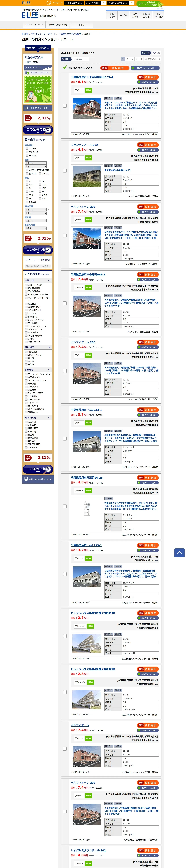Viewport: 186px width, 868px height.
Task: Click 賃貸マンション・アパート breadcrumb
Action: click(44, 34)
